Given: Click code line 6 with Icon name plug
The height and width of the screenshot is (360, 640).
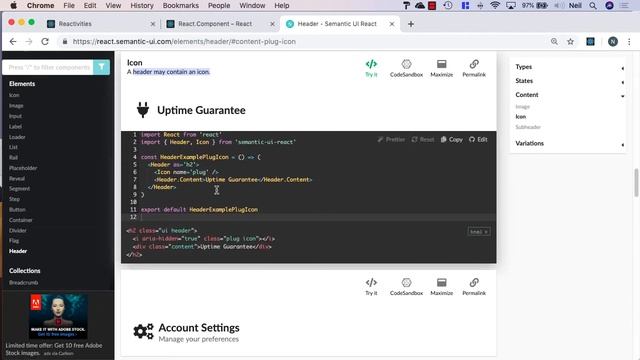Looking at the screenshot, I should pyautogui.click(x=187, y=172).
